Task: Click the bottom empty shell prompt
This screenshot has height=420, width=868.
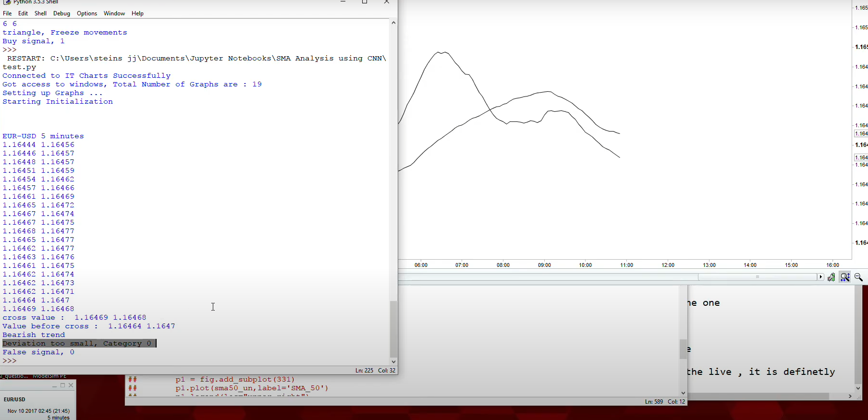Action: click(10, 361)
